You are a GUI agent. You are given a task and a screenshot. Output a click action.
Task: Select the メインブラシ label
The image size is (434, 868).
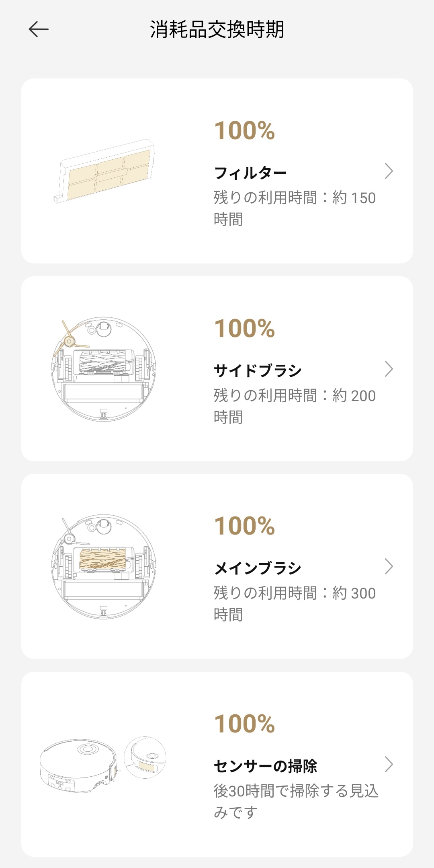(x=258, y=568)
